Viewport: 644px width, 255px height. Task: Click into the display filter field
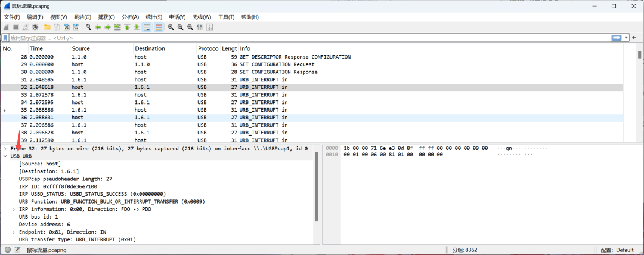tap(308, 38)
